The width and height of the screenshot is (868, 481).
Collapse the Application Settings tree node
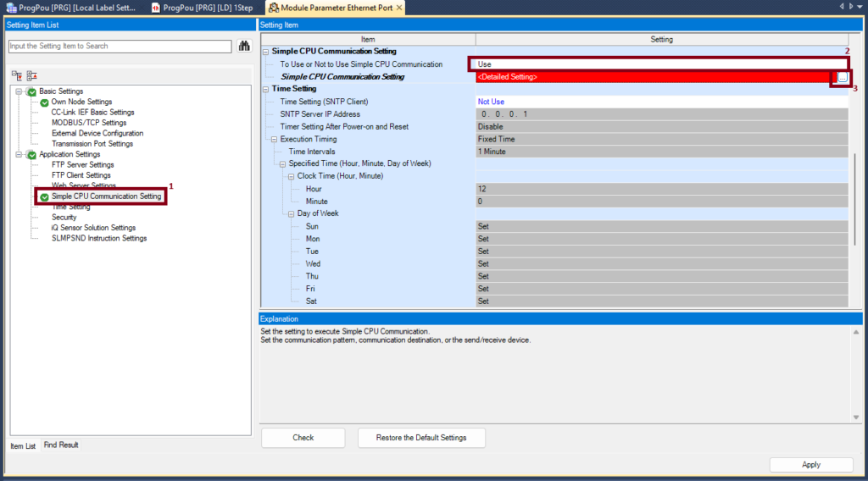pyautogui.click(x=18, y=155)
